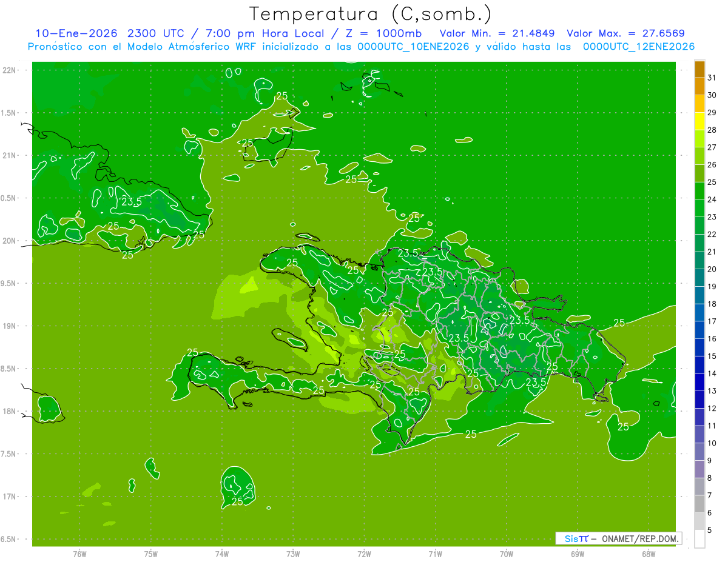Click the "71W" longitude label
Image resolution: width=728 pixels, height=562 pixels.
pyautogui.click(x=435, y=554)
